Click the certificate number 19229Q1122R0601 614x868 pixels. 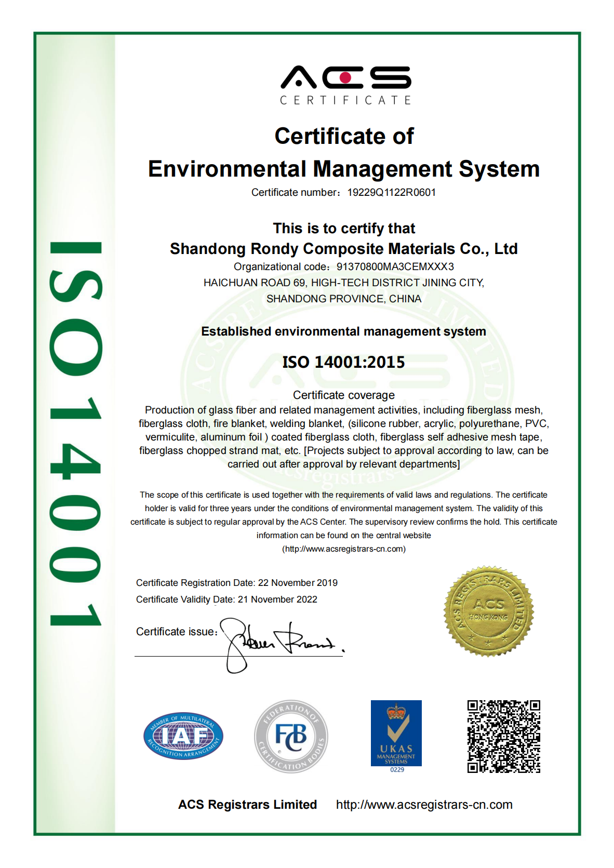click(x=392, y=192)
